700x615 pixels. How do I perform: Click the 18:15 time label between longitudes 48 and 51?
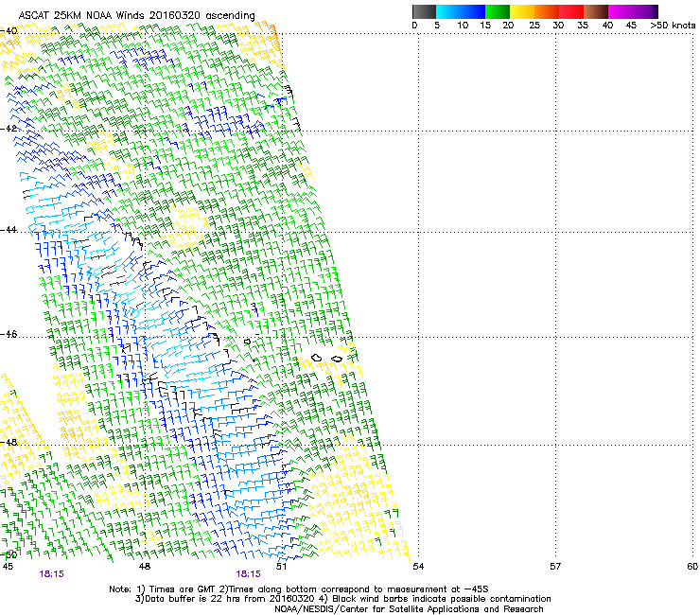(x=248, y=574)
